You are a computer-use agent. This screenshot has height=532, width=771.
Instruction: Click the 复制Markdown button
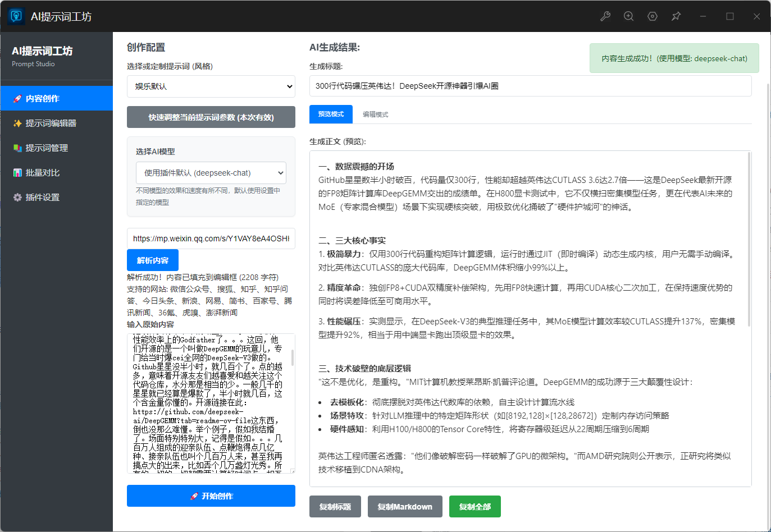coord(405,507)
